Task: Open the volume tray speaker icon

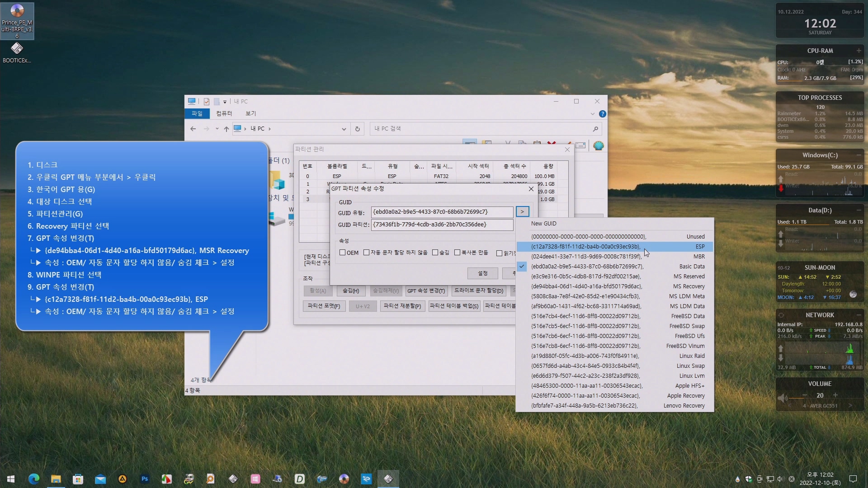Action: (781, 479)
